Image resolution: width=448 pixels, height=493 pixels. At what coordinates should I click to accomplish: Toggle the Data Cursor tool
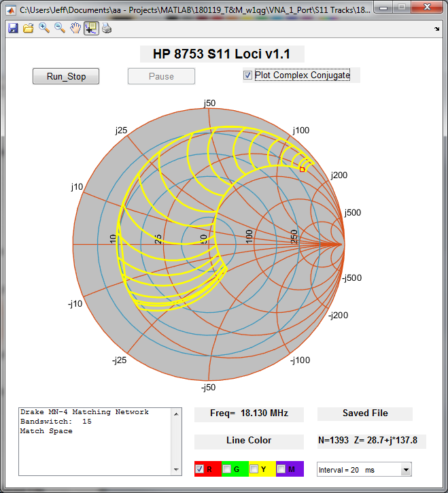pos(91,29)
